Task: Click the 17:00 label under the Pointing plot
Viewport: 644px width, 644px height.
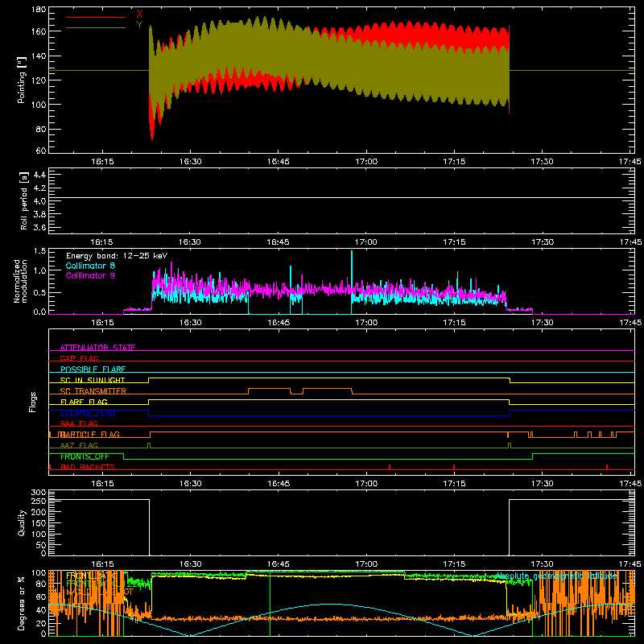Action: [x=366, y=162]
